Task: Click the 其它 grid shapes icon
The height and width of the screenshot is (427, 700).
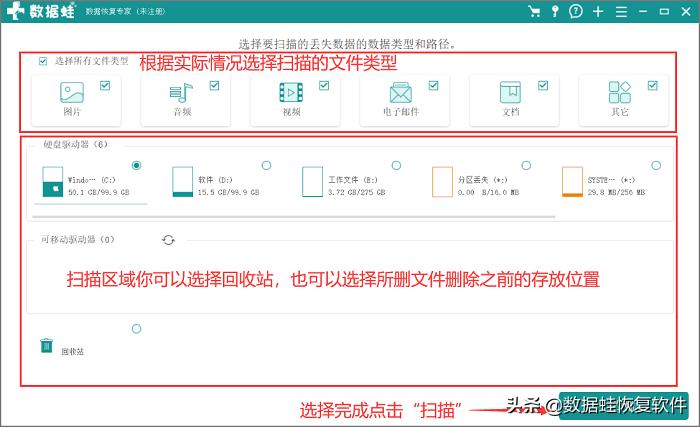Action: [620, 92]
